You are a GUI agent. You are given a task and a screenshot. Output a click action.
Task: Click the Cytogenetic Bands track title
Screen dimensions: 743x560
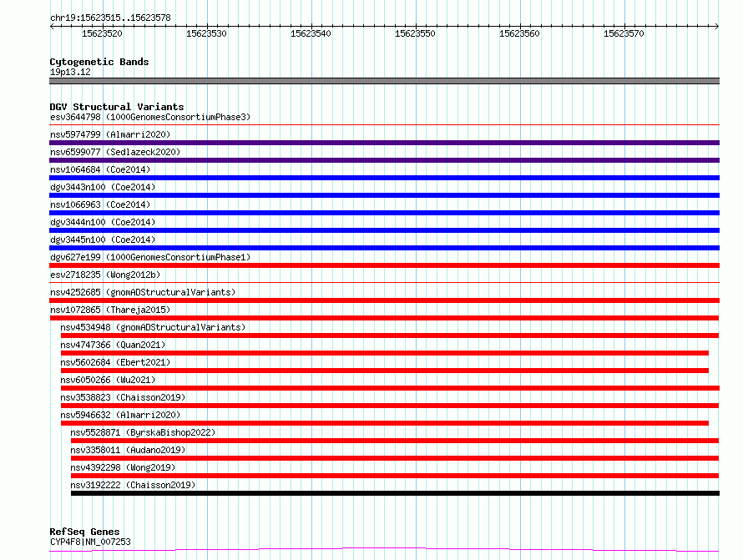pos(99,62)
